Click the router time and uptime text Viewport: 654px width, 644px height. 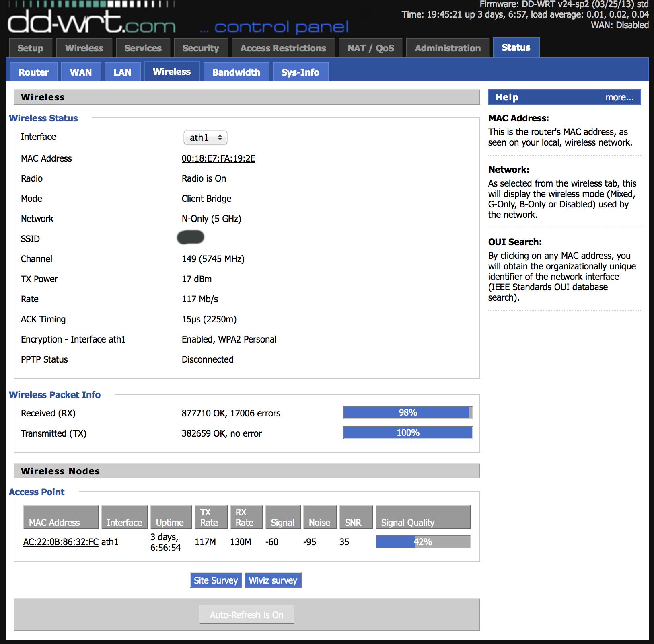tap(525, 14)
